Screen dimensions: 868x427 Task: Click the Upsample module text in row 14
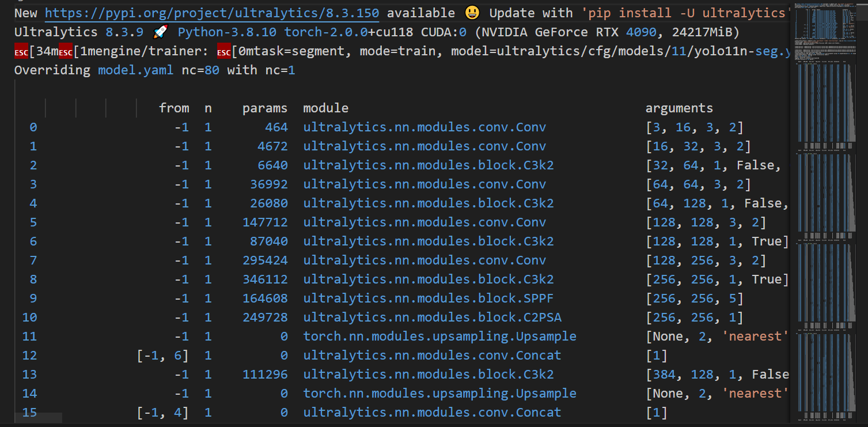pyautogui.click(x=440, y=394)
